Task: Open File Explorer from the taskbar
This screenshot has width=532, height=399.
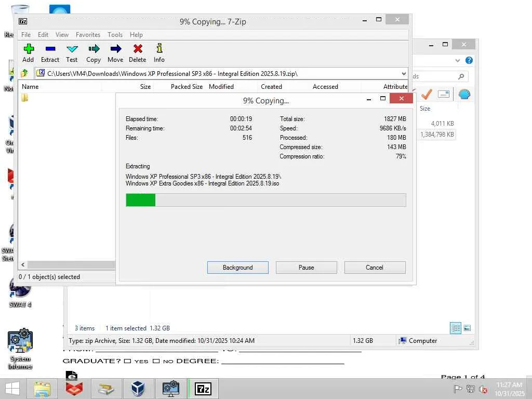Action: pyautogui.click(x=42, y=389)
